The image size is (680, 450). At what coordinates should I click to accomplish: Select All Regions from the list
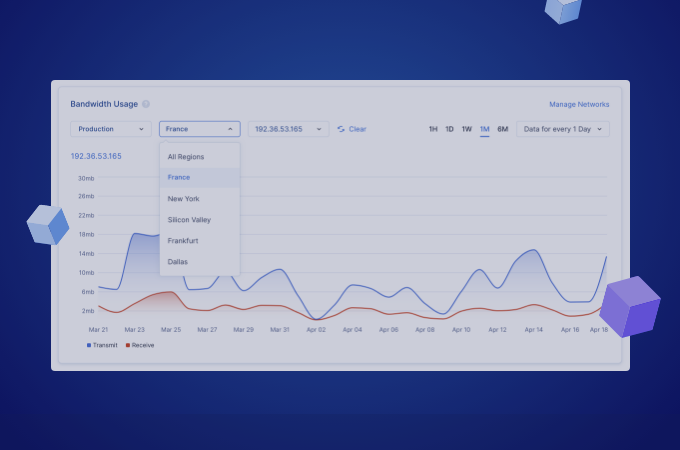click(x=185, y=156)
